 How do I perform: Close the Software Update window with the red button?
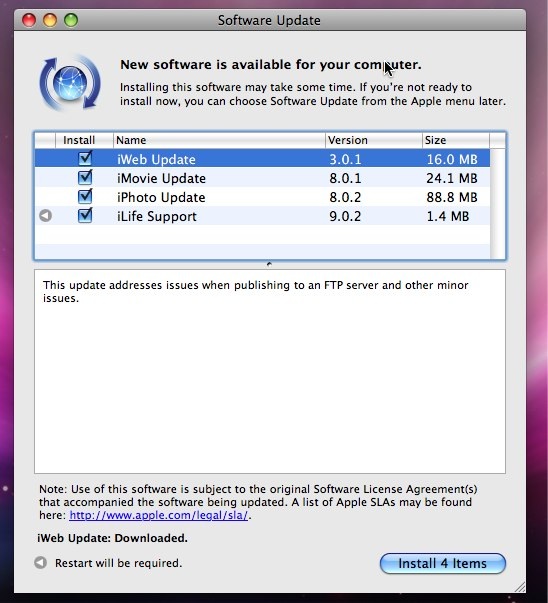click(29, 20)
